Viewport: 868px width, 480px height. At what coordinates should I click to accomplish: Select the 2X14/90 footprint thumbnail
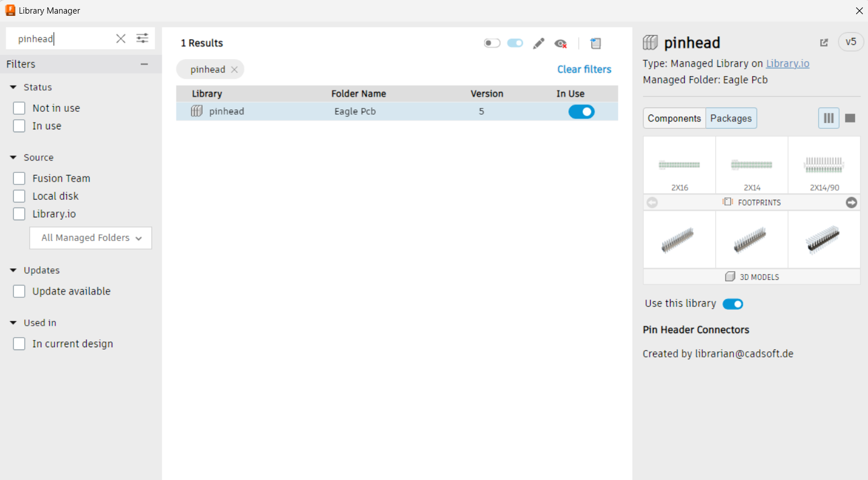pos(824,166)
